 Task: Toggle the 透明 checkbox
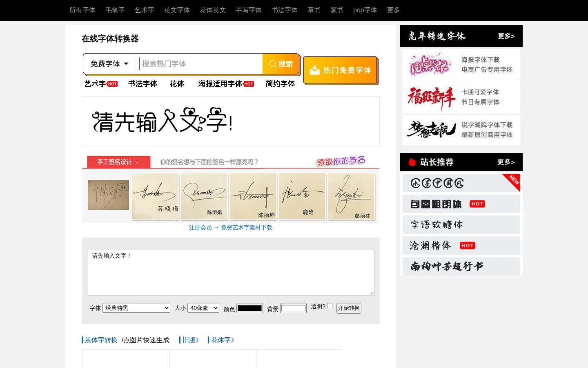[330, 305]
